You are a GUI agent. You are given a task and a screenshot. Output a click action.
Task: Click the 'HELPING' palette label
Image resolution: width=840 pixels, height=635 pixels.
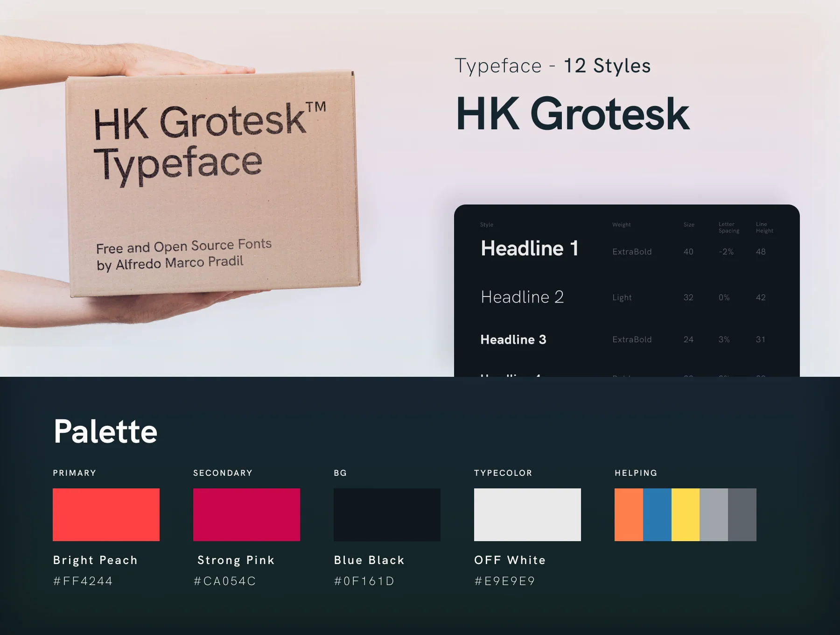[x=636, y=473]
